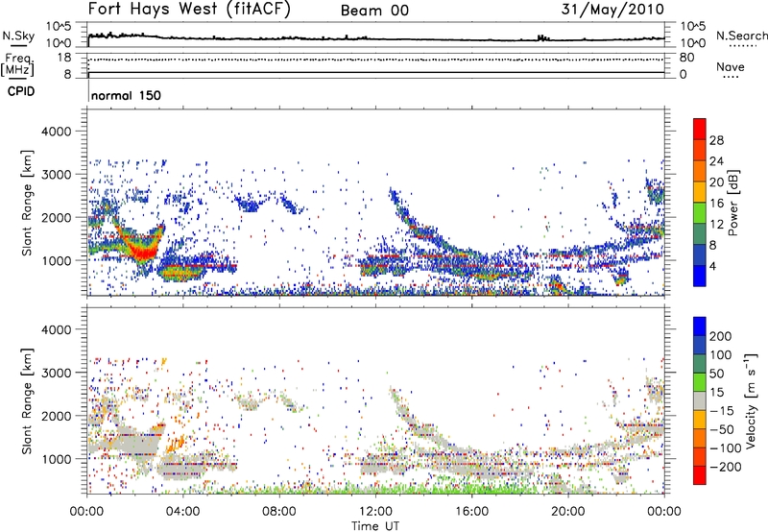
Task: Pick the red top segment of power colorbar
Action: (x=700, y=130)
